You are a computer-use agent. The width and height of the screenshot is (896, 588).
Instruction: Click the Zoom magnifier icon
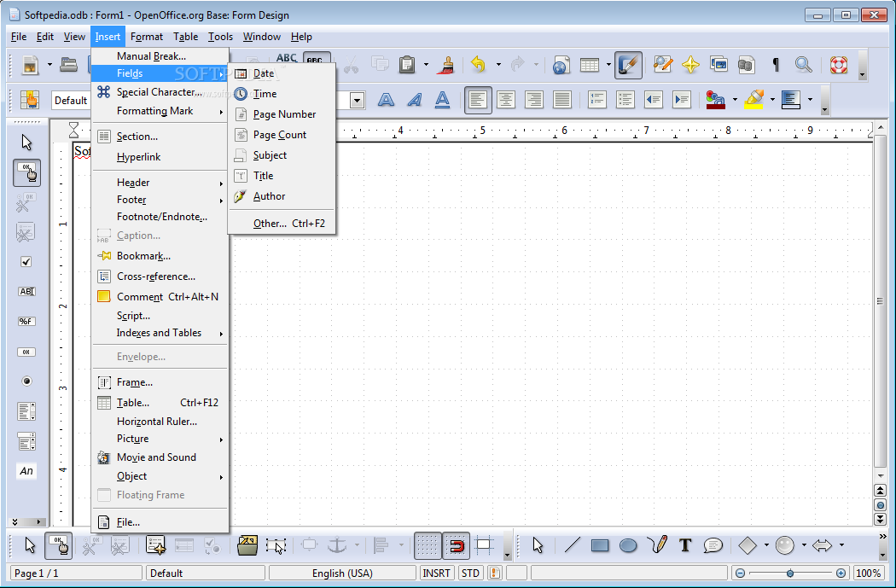click(804, 65)
